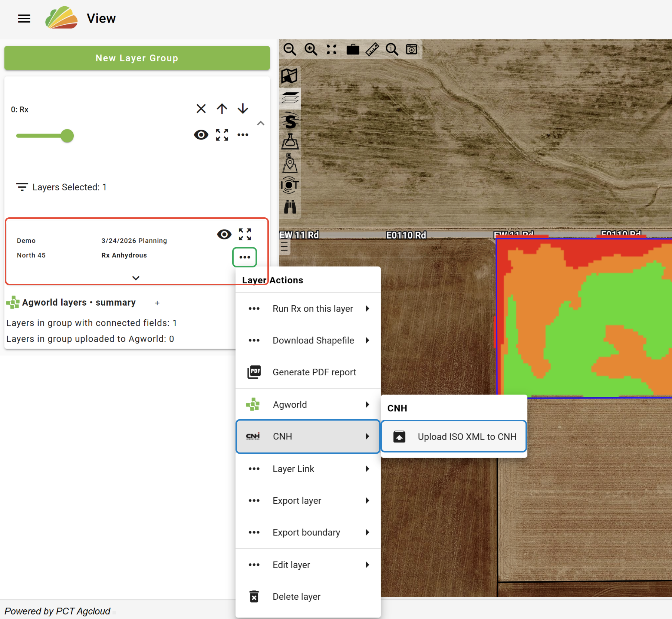The height and width of the screenshot is (619, 672).
Task: Click the Agworld logo in summary
Action: (13, 302)
